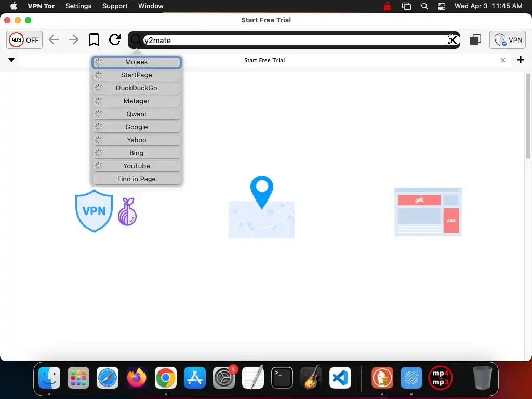Expand the tab list triangle

click(11, 60)
